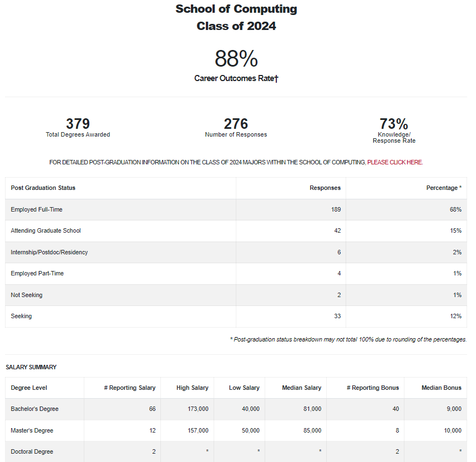Select the Responses column header
This screenshot has width=476, height=462.
click(325, 188)
